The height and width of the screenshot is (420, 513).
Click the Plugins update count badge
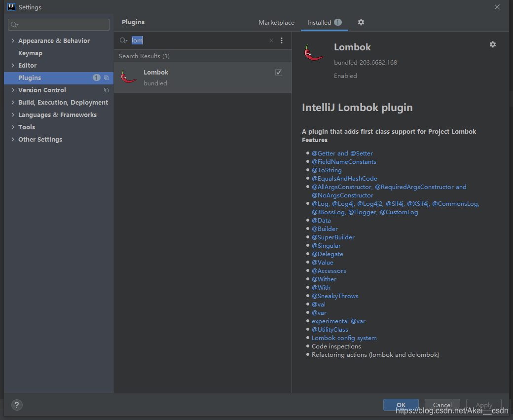point(97,77)
